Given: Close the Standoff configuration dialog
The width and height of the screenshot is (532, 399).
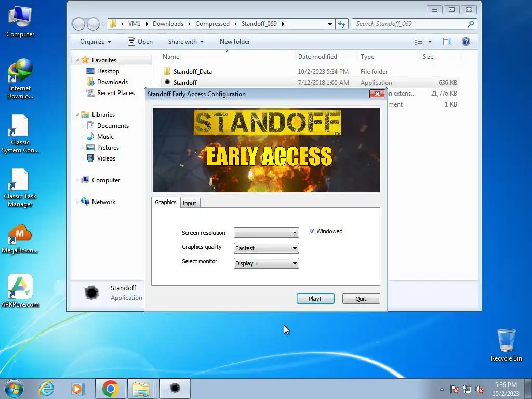Looking at the screenshot, I should (377, 94).
